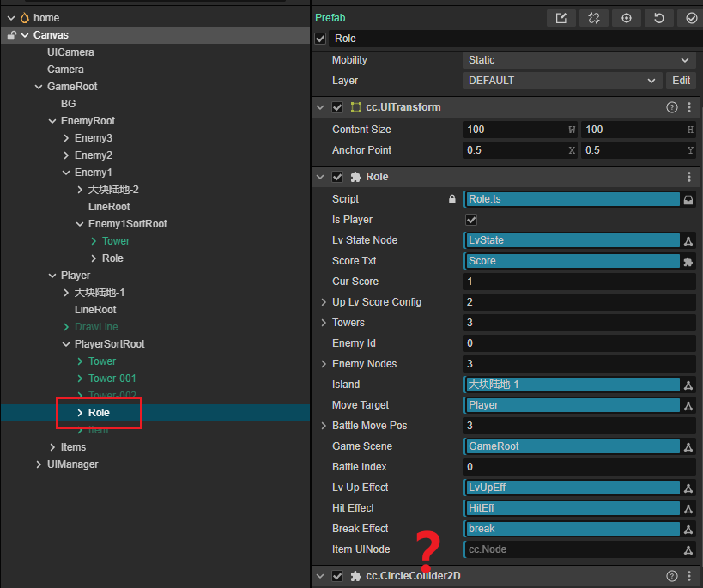Click component picker icon for Score

click(x=688, y=262)
